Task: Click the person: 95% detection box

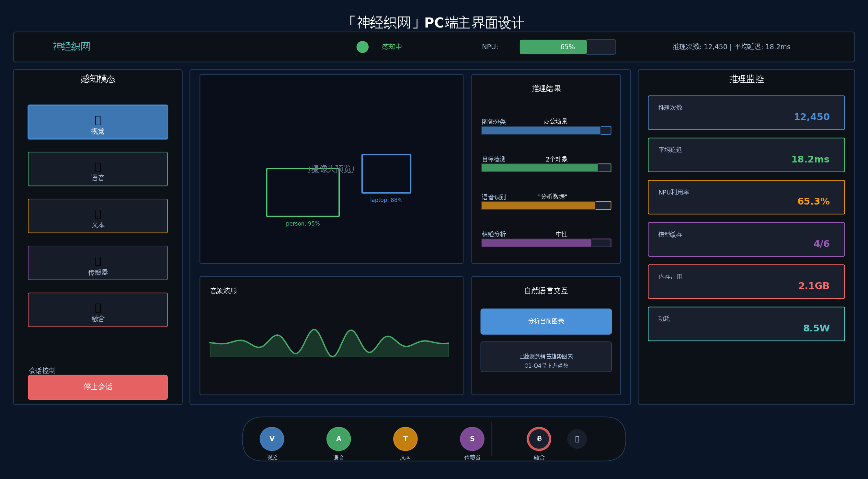Action: tap(303, 193)
